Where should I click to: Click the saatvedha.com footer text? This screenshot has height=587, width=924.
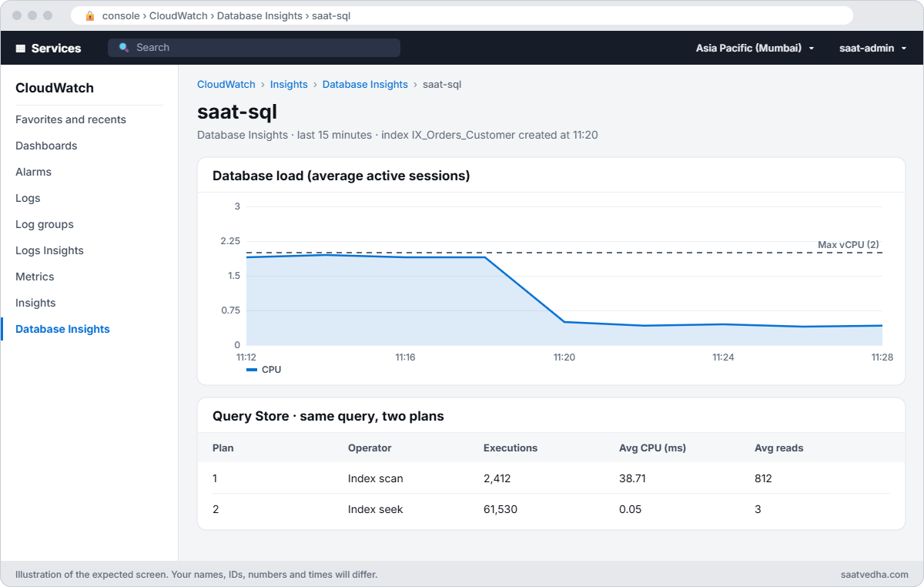tap(875, 575)
